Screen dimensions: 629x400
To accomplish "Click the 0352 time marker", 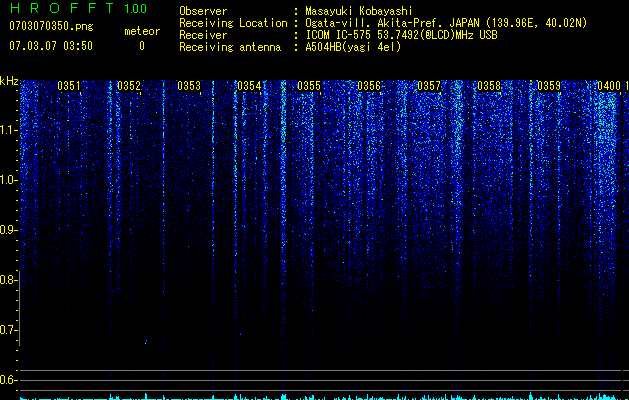I will (x=129, y=86).
